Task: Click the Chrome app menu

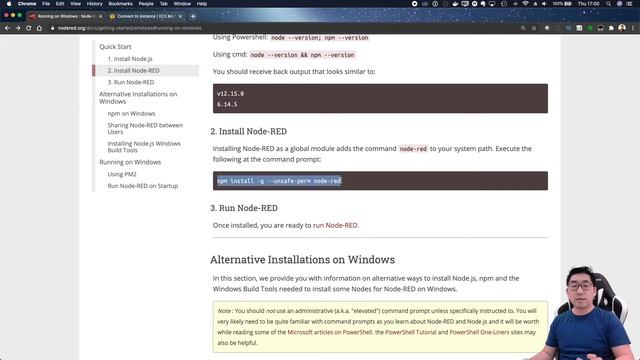Action: click(27, 4)
